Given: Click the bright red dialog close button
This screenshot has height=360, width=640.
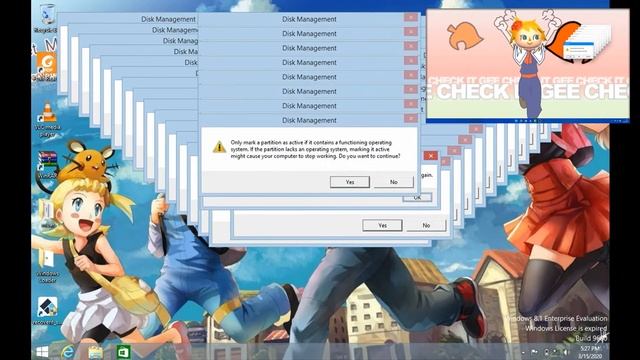Looking at the screenshot, I should tap(431, 156).
